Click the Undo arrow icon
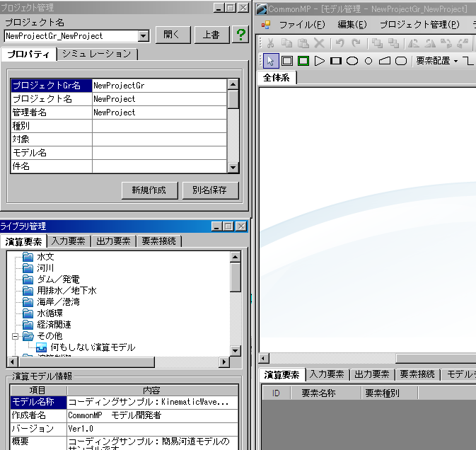Image resolution: width=476 pixels, height=450 pixels. point(339,43)
